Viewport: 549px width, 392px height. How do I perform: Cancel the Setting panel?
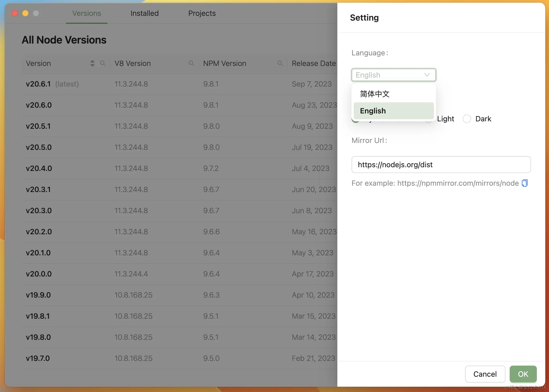485,374
